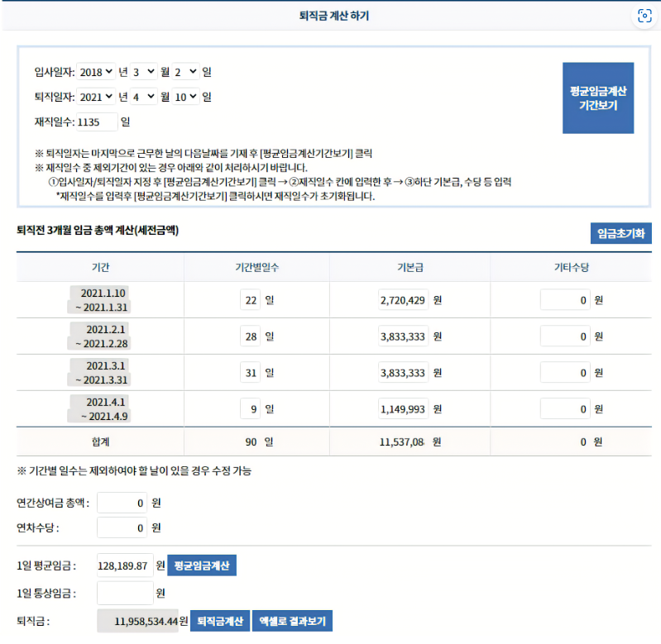
Task: Open the retirement date year dropdown
Action: 96,97
